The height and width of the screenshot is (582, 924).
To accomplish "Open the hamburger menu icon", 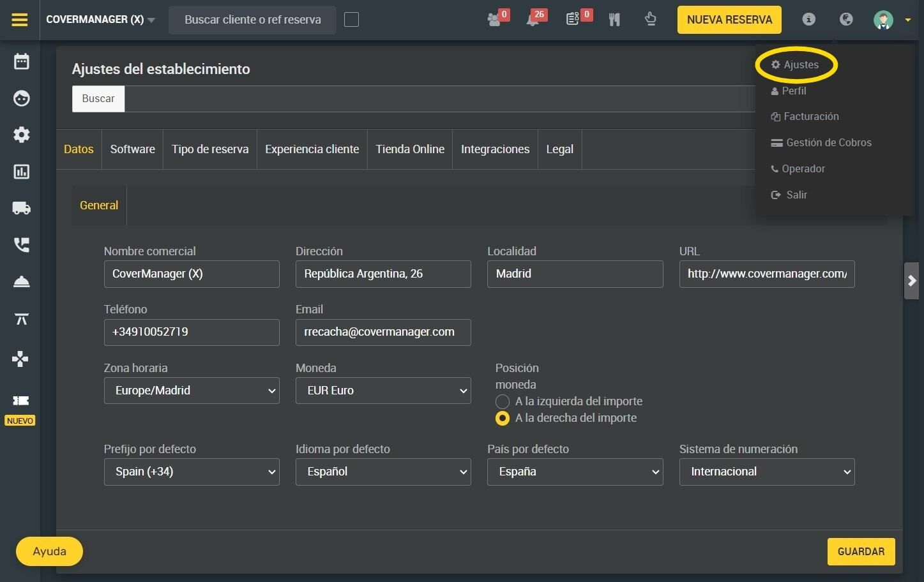I will (20, 20).
